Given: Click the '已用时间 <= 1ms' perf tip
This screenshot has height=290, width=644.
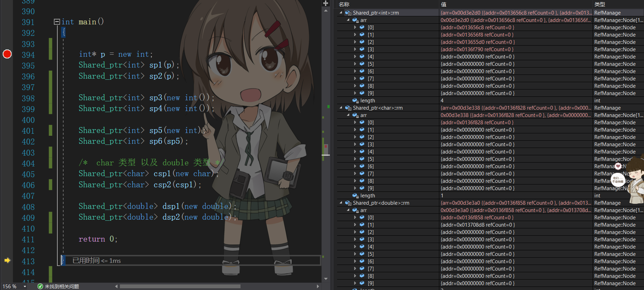Looking at the screenshot, I should click(97, 260).
